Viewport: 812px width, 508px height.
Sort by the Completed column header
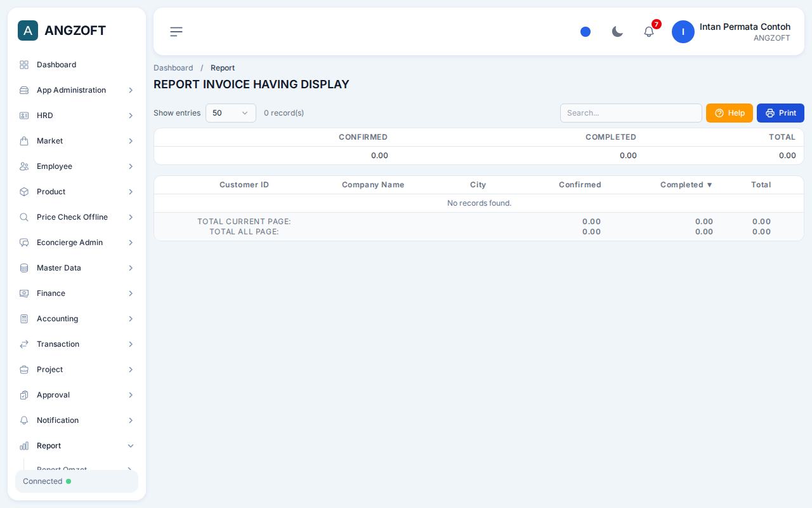click(686, 185)
